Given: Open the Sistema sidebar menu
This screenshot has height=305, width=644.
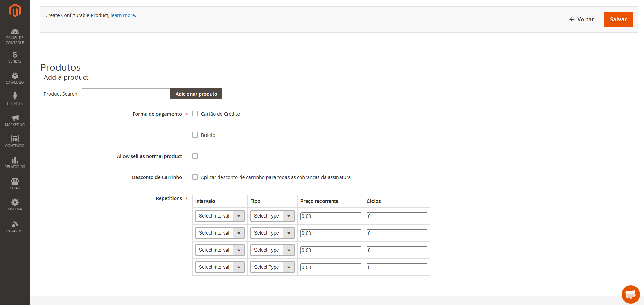Looking at the screenshot, I should pos(15,205).
